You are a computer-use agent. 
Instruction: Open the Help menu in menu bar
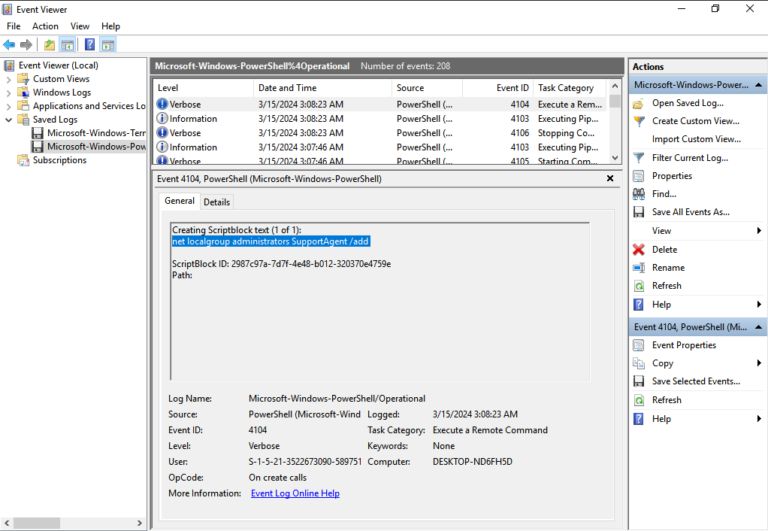[x=111, y=26]
